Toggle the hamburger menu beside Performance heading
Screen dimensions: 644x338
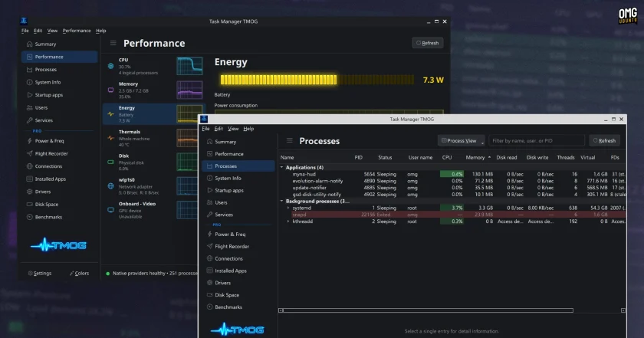tap(113, 43)
